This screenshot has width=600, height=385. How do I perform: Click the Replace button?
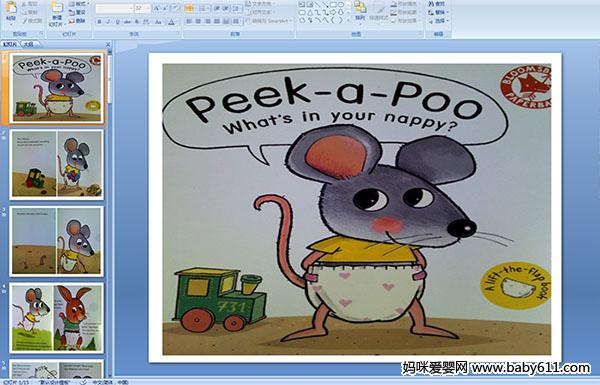(438, 12)
